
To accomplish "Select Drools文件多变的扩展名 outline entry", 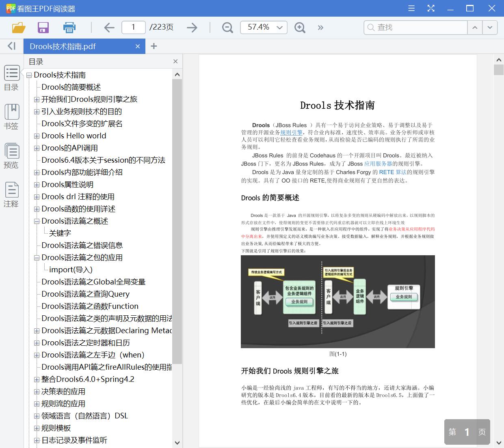I will (82, 123).
